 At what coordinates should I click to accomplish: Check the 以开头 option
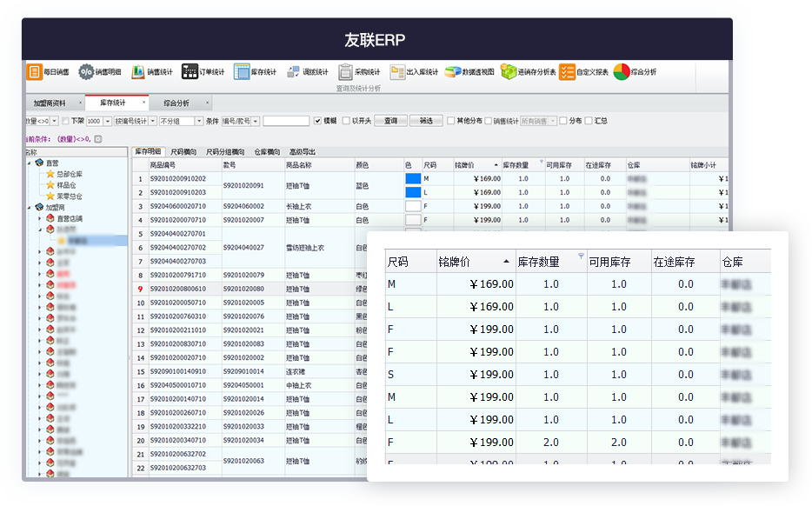pyautogui.click(x=347, y=121)
